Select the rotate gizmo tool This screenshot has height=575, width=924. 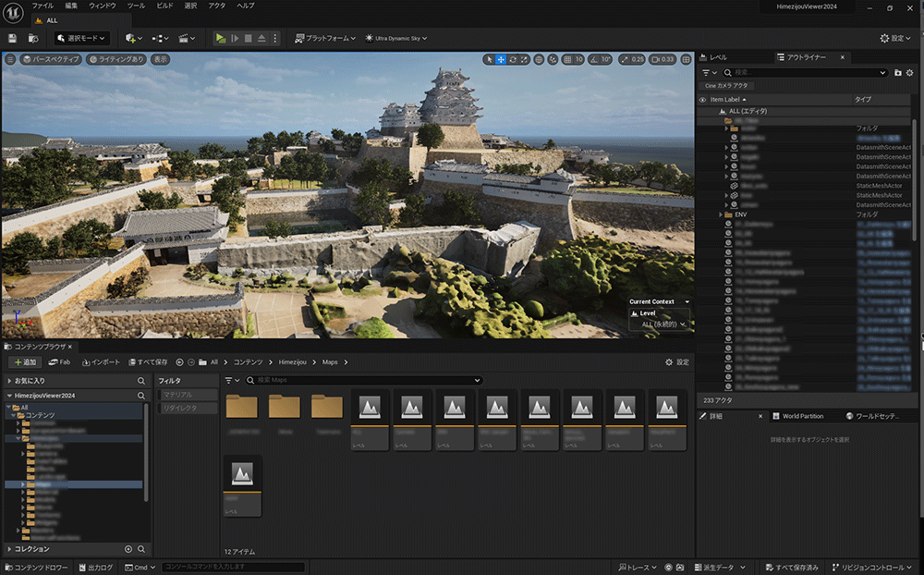tap(513, 59)
